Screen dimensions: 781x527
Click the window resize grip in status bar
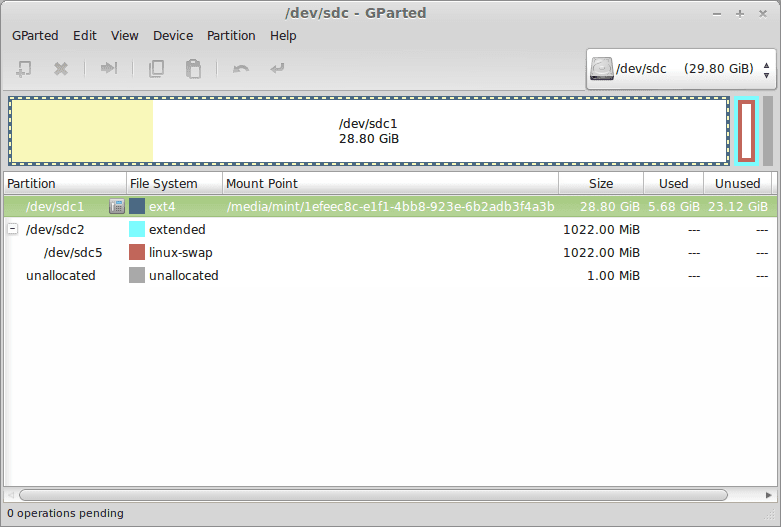click(x=770, y=515)
